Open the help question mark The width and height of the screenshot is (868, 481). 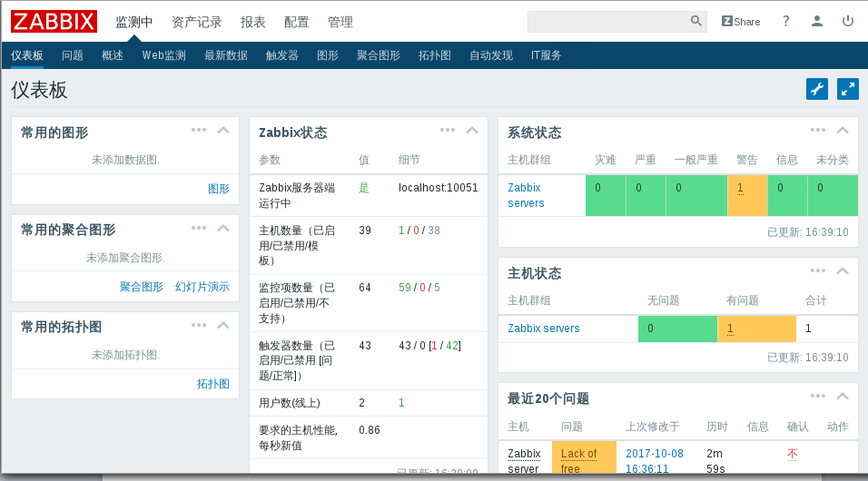click(785, 21)
